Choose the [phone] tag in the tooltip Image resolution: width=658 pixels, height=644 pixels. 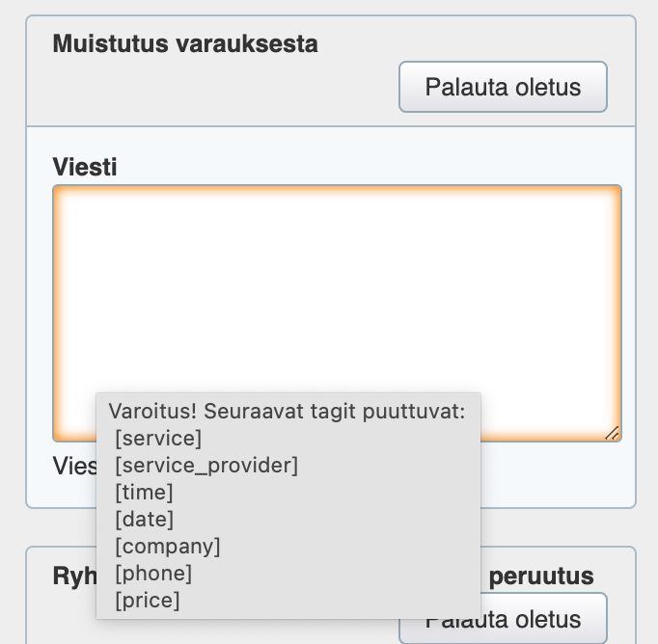153,574
